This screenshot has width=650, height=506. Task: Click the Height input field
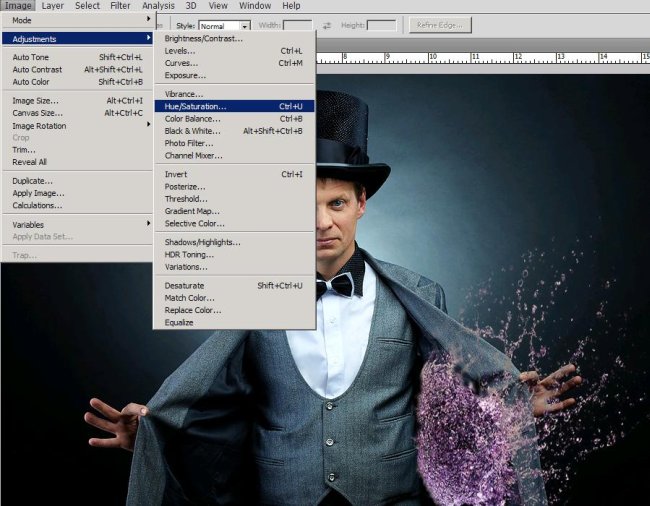click(382, 25)
